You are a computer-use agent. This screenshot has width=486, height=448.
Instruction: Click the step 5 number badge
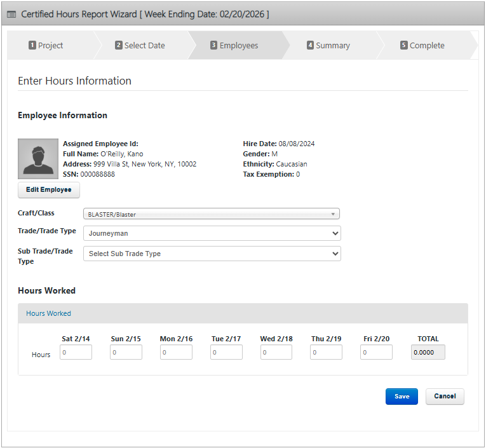pyautogui.click(x=403, y=45)
